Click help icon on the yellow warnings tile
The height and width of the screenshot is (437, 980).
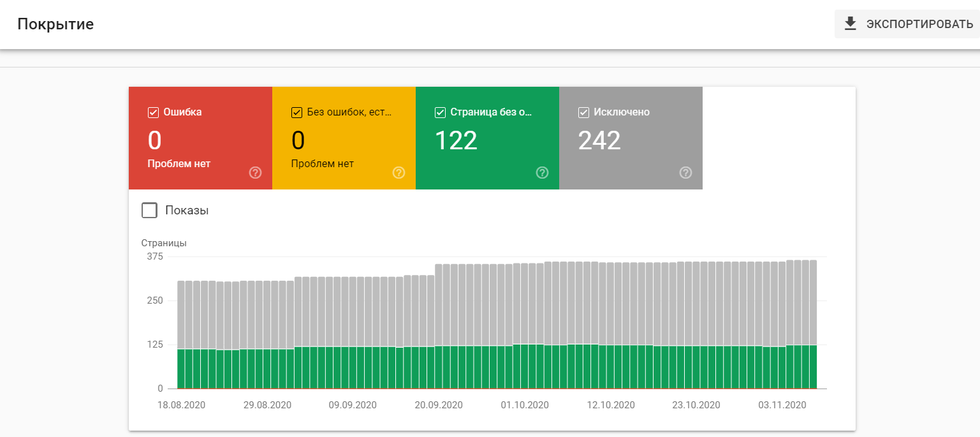(399, 172)
